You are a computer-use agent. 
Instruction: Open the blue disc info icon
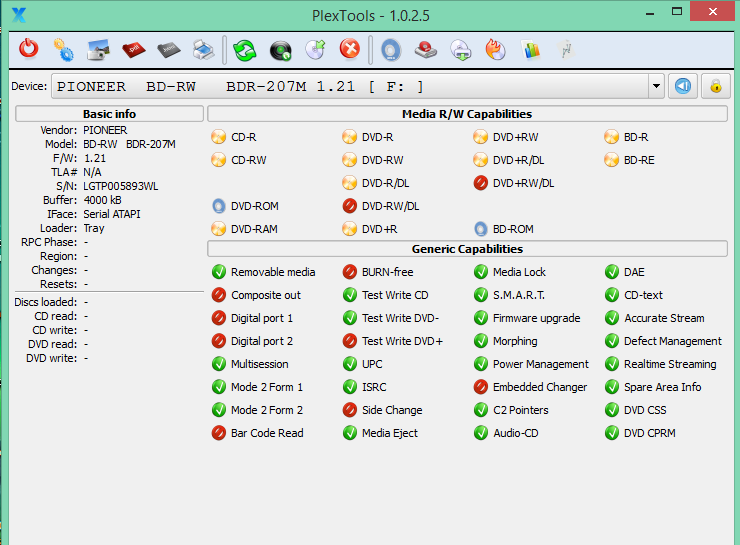click(391, 50)
